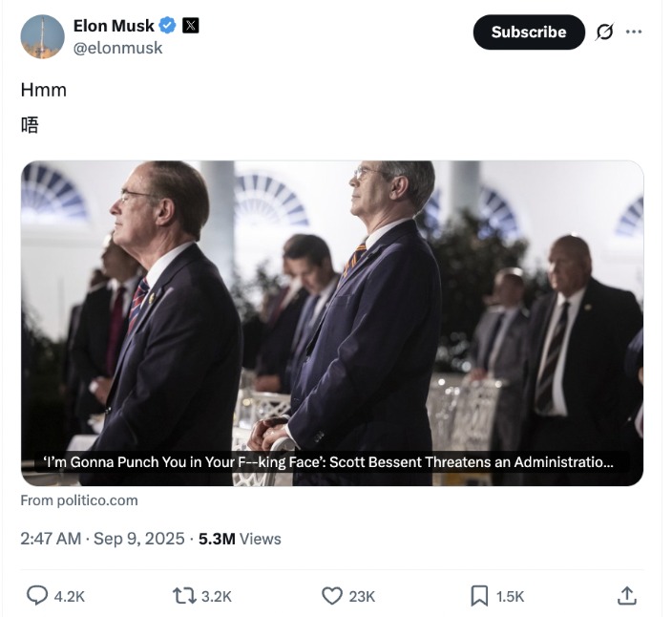Click the blue verified checkmark badge
The height and width of the screenshot is (617, 672).
tap(167, 26)
